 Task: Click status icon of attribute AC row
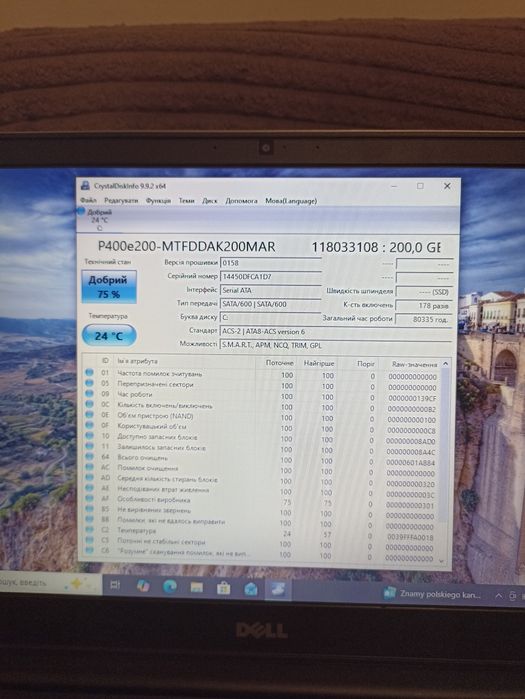89,467
